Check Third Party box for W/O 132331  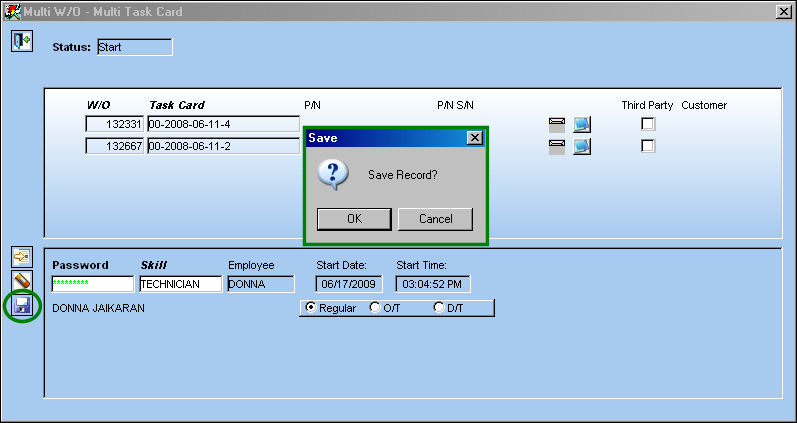(x=648, y=124)
